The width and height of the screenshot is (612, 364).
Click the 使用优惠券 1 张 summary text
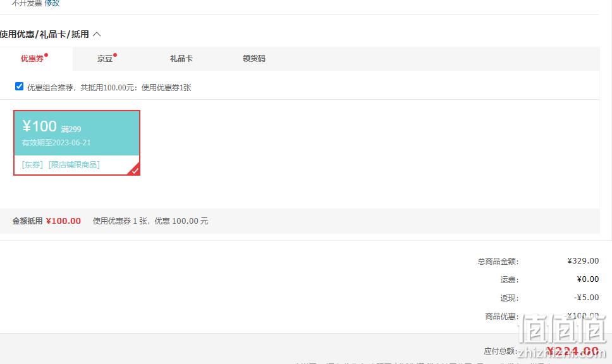tap(150, 221)
